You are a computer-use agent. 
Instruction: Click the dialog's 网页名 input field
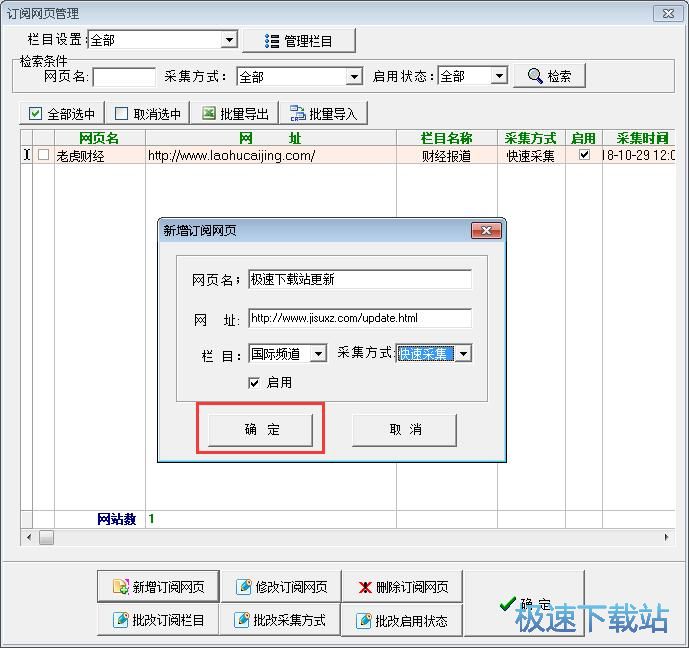tap(360, 279)
